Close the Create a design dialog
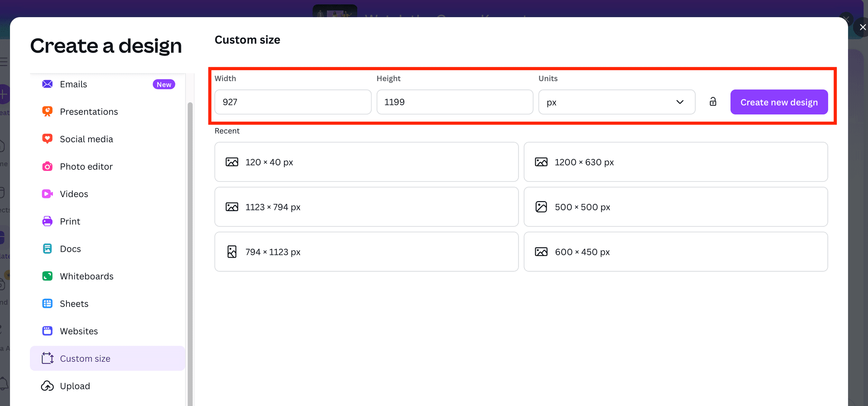Image resolution: width=868 pixels, height=406 pixels. tap(863, 27)
